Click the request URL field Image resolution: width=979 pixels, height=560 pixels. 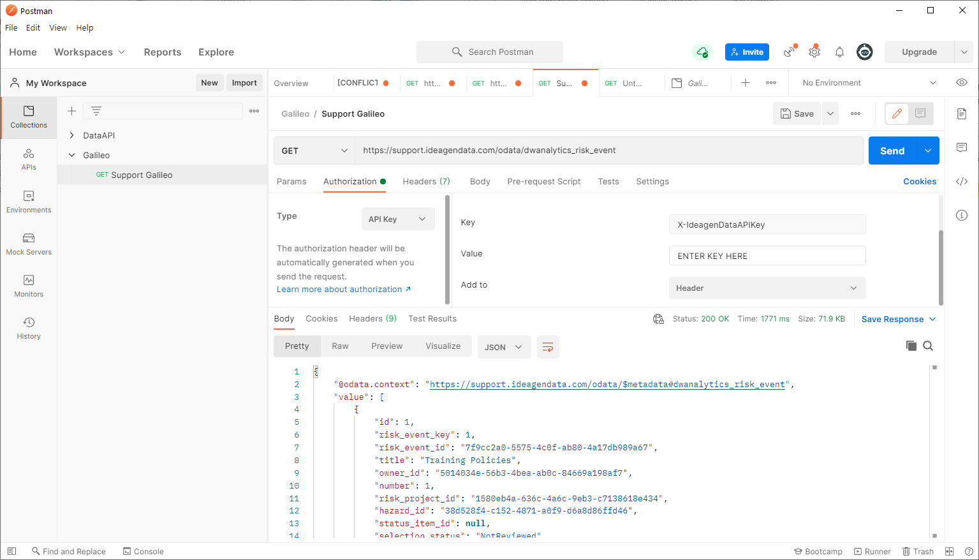tap(609, 151)
